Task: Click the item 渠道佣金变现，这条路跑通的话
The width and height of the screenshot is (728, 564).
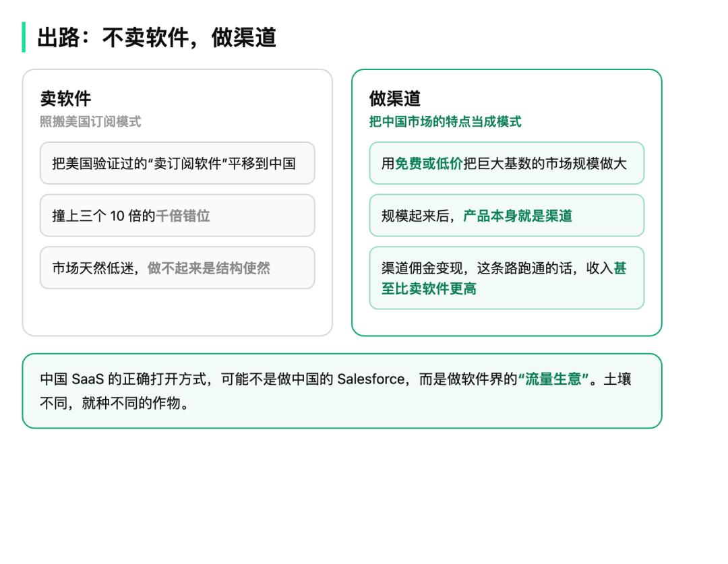Action: 506,278
